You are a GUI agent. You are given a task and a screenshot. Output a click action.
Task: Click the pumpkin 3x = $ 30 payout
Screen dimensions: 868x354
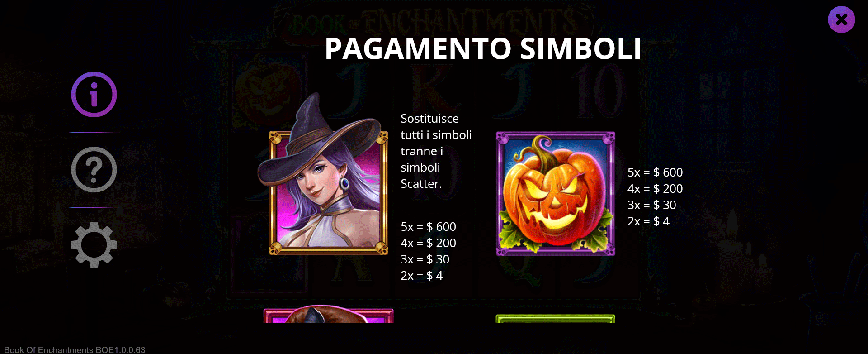652,205
